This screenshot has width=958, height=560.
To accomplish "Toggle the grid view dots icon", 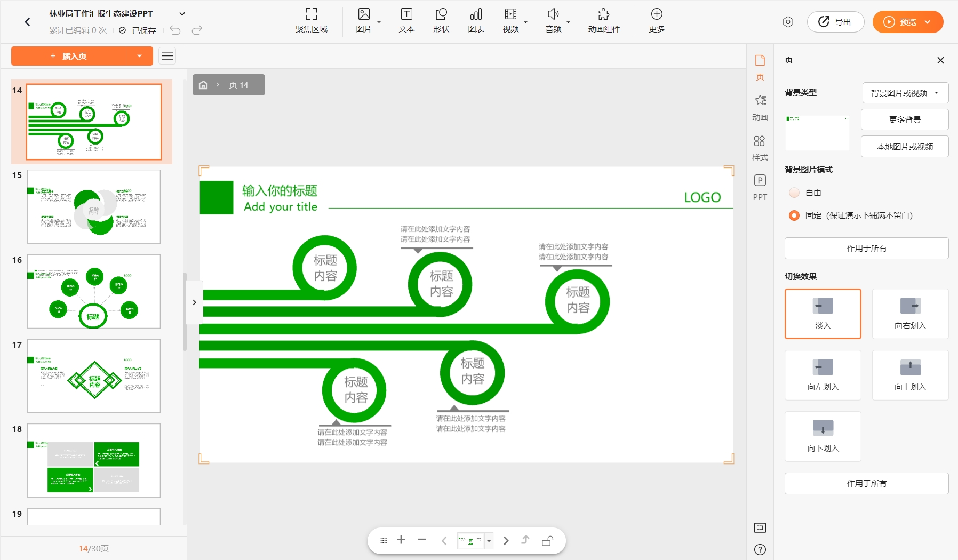I will click(x=384, y=541).
